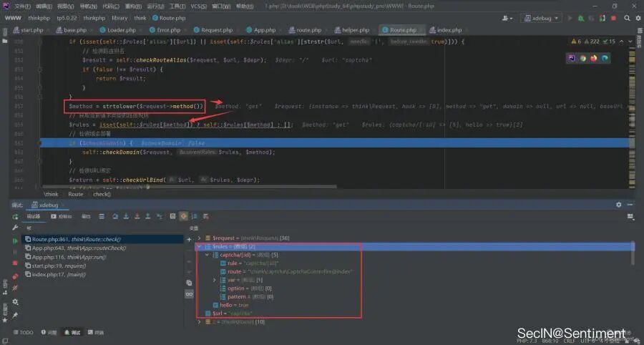Screen dimensions: 644x345
Task: Open in Firefox browser icon
Action: tap(593, 58)
